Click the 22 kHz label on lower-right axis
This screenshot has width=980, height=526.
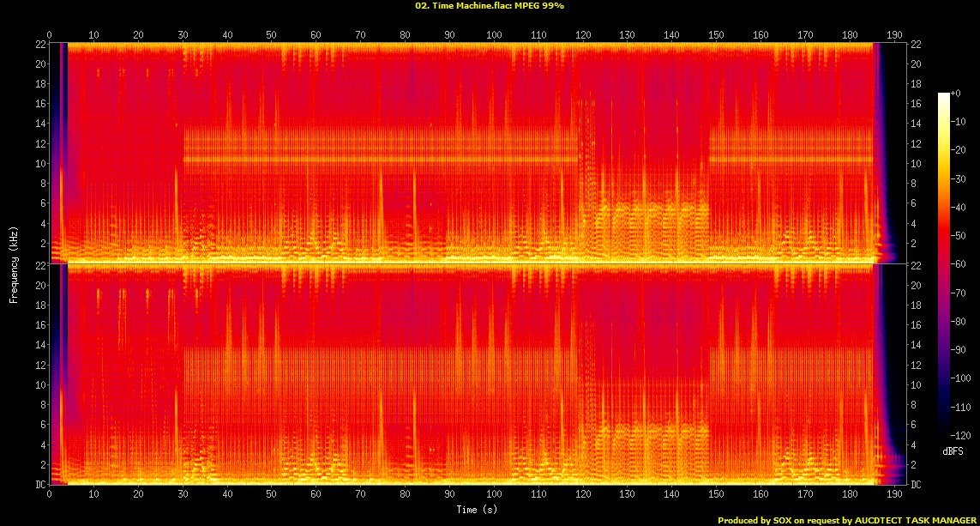tap(916, 266)
